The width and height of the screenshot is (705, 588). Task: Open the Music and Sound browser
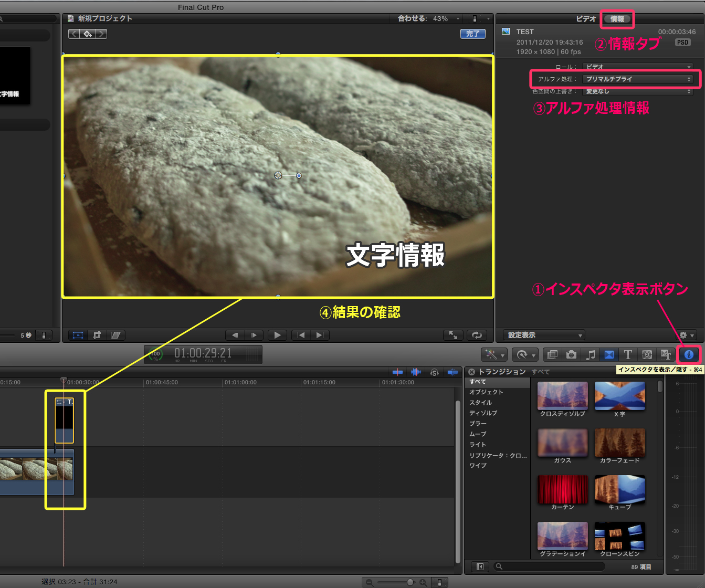[x=590, y=355]
